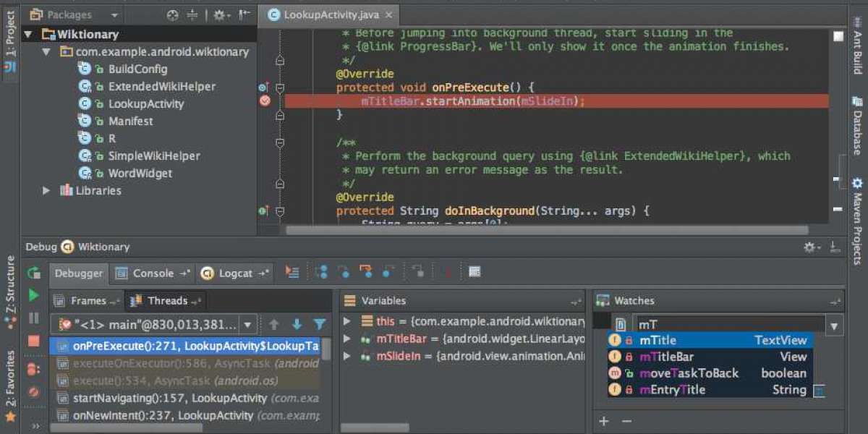Switch to the Logcat tab

coord(234,273)
